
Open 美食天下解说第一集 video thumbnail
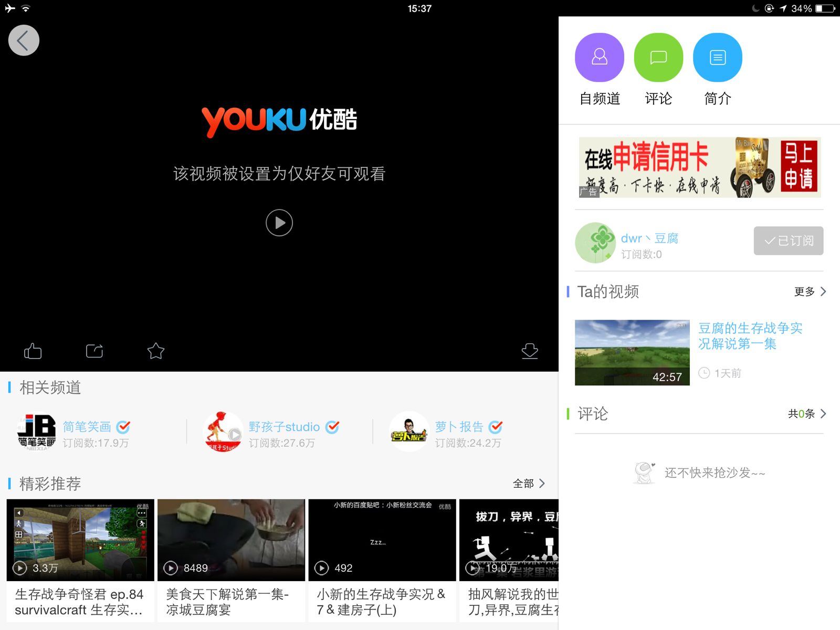(231, 540)
